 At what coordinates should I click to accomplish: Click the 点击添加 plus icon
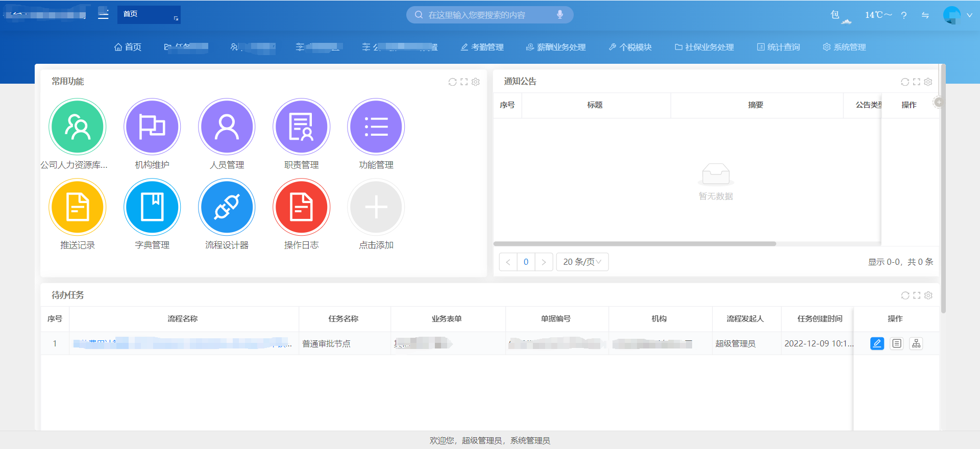click(376, 207)
